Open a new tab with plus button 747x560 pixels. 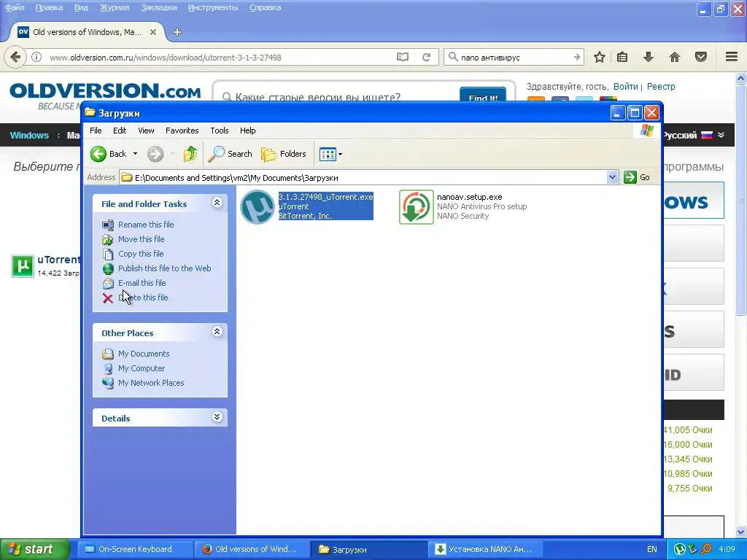(x=177, y=32)
